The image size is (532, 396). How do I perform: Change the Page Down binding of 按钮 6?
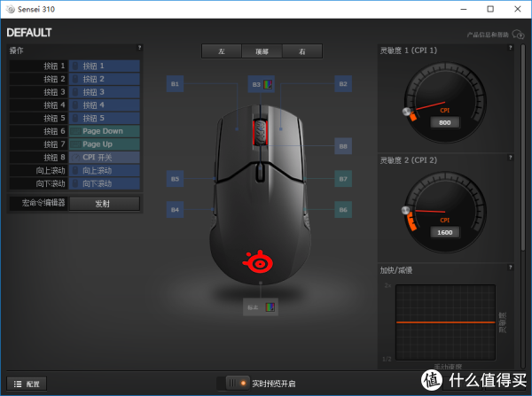(105, 131)
